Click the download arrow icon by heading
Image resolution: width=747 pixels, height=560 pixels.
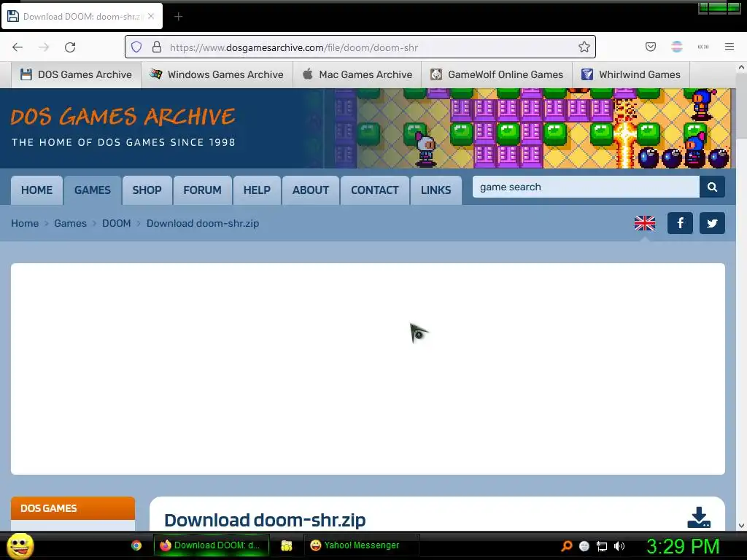click(x=699, y=518)
